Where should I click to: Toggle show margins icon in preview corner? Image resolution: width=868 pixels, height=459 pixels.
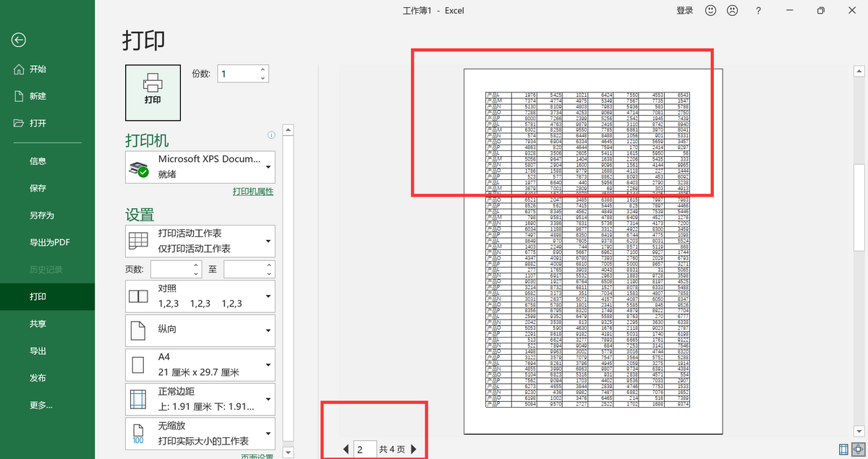[844, 449]
